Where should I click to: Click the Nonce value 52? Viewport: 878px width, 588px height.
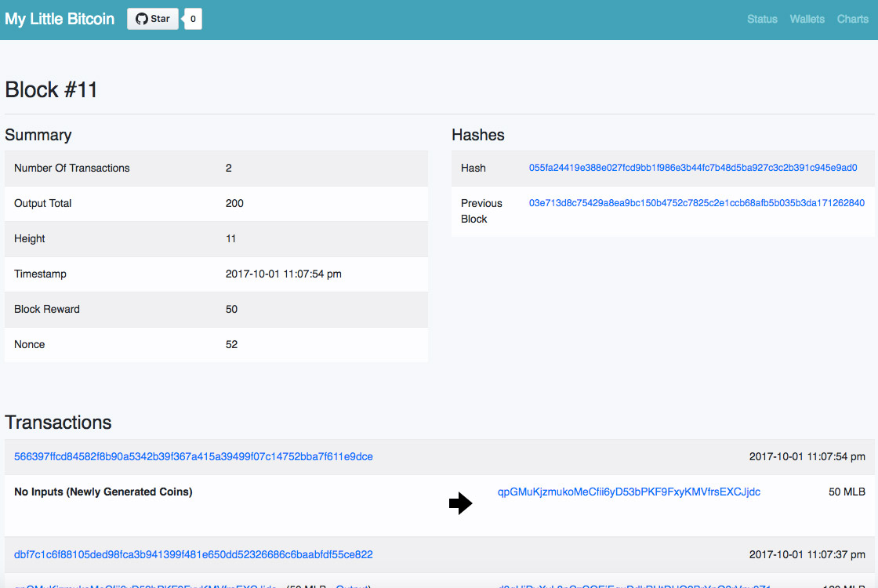231,344
